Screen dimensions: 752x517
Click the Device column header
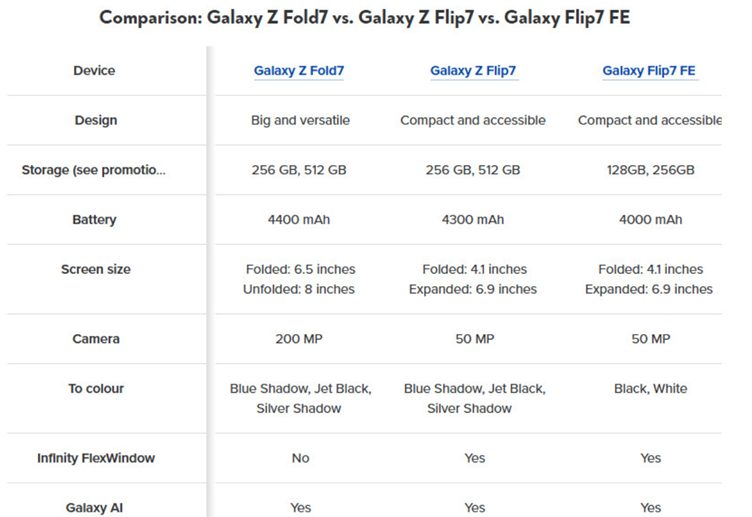tap(94, 71)
